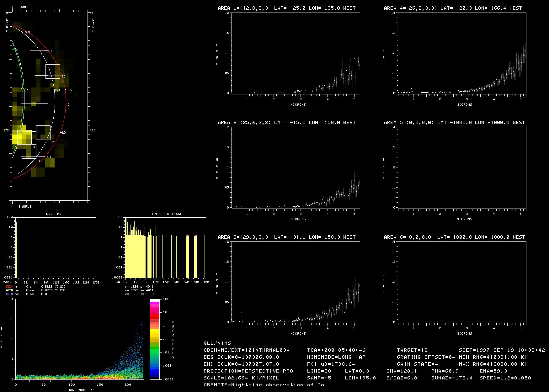Click the NIMSMODE=LONG MAP text
This screenshot has width=549, height=392.
coord(336,357)
